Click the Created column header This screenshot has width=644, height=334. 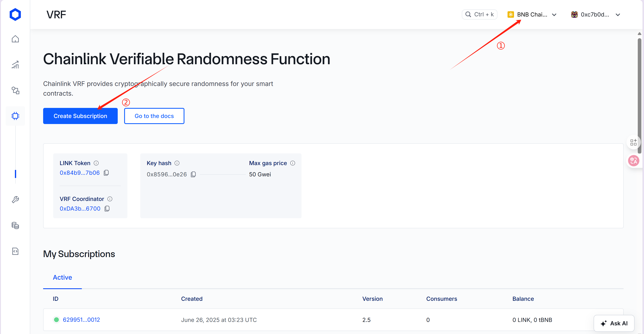point(192,299)
